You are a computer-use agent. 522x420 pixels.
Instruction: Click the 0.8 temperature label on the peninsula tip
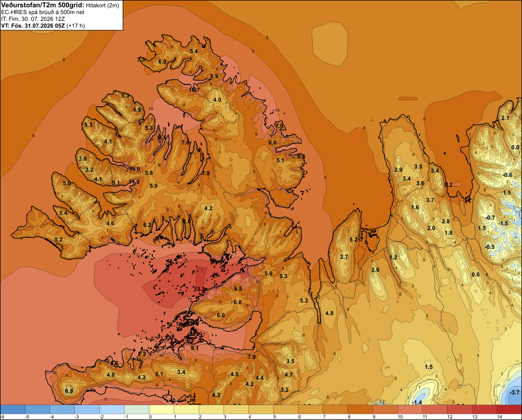pyautogui.click(x=69, y=391)
